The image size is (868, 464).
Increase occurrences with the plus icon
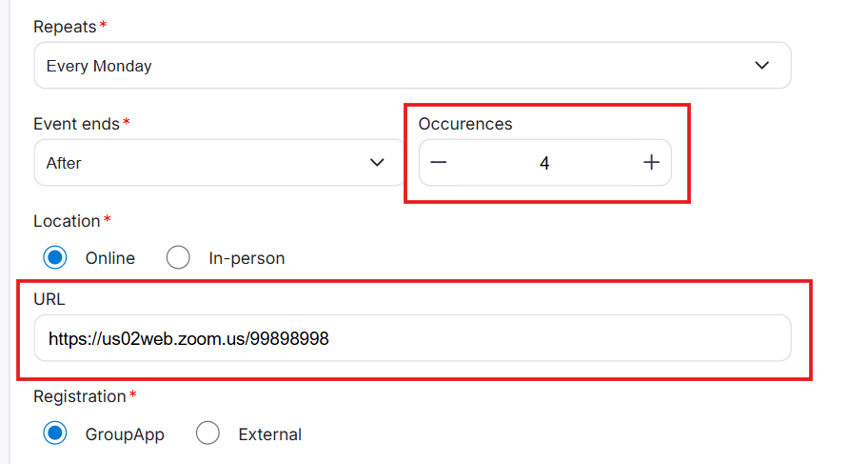click(651, 163)
